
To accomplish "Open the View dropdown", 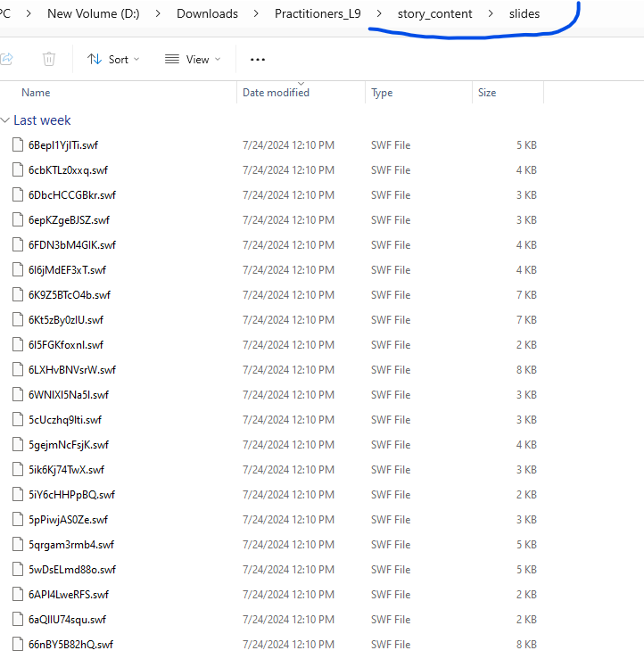I will click(193, 59).
